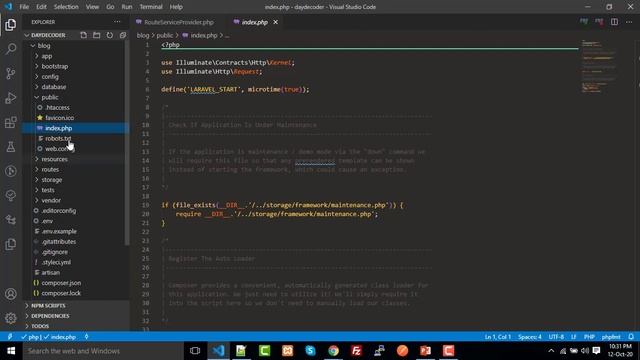This screenshot has width=640, height=360.
Task: Open the Explorer view in activity bar
Action: [x=11, y=25]
